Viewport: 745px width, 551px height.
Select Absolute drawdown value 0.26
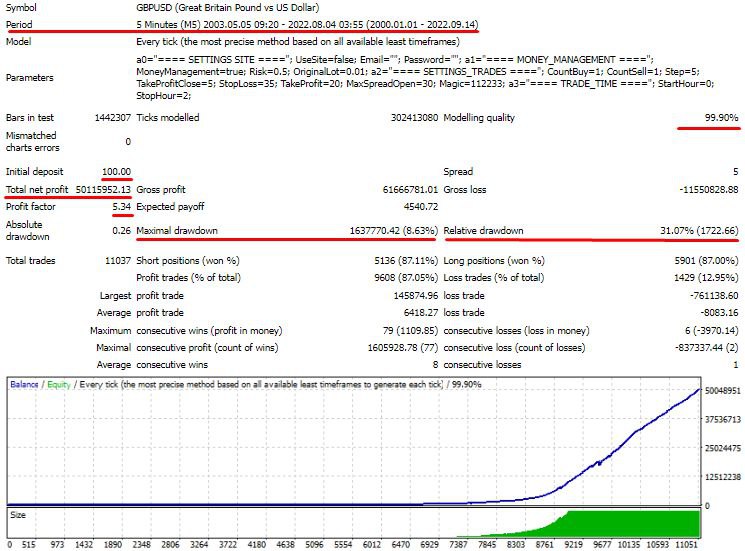(x=122, y=230)
